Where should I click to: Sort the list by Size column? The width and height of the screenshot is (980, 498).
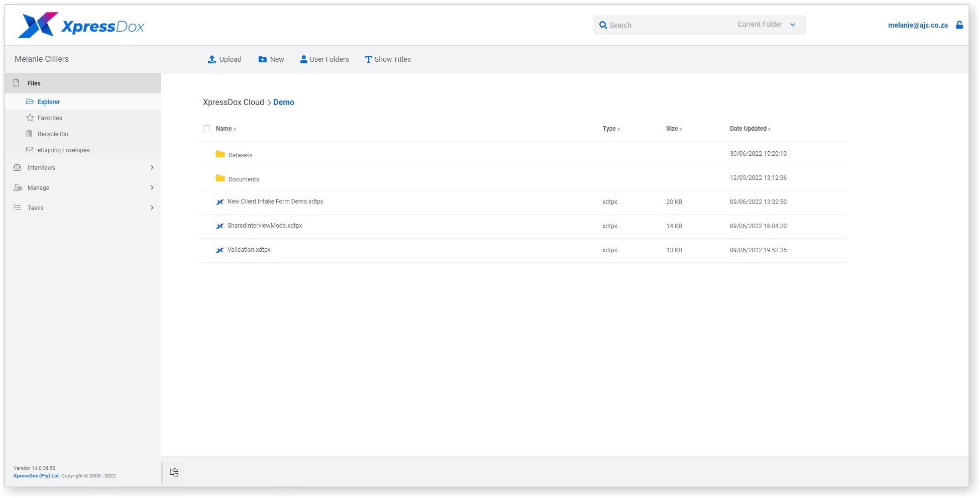[x=674, y=129]
